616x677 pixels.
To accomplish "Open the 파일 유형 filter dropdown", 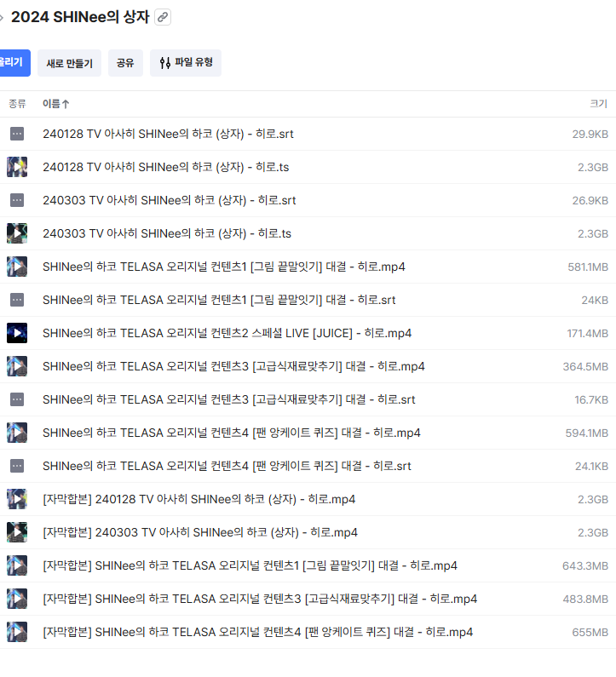I will point(186,63).
